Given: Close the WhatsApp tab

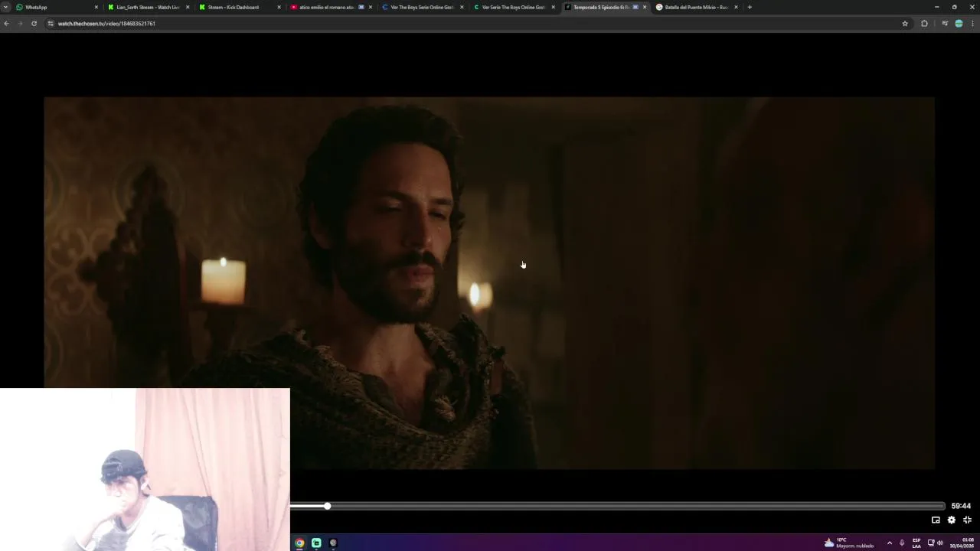Looking at the screenshot, I should pos(96,7).
